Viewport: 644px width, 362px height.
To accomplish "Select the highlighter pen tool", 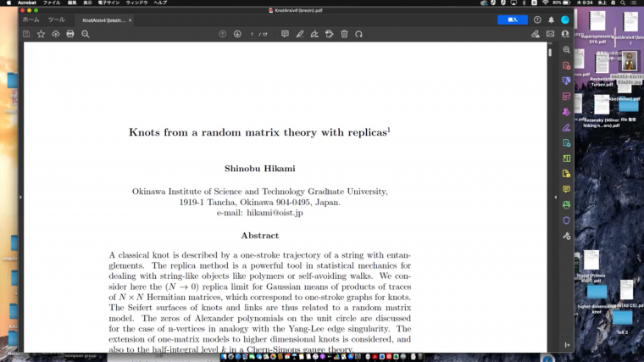I will click(300, 34).
